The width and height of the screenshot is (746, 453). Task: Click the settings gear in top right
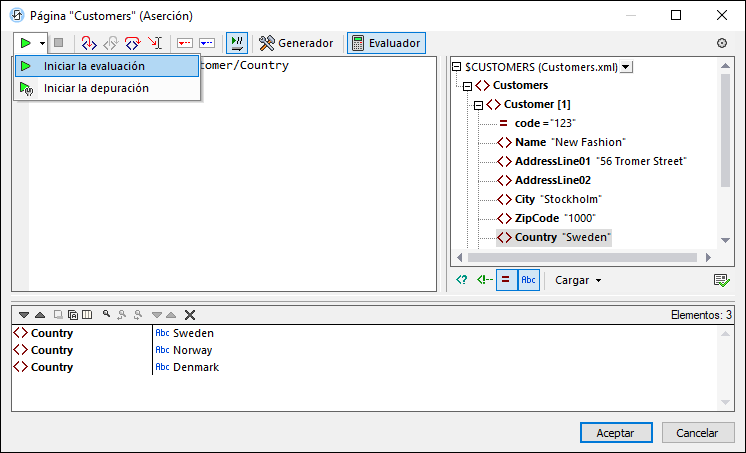[722, 44]
